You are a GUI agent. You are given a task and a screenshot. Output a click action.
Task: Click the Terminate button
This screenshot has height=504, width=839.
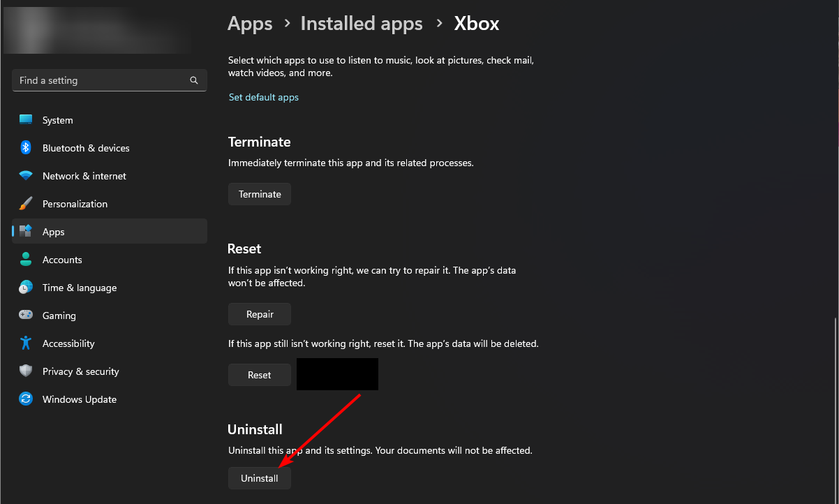click(260, 194)
